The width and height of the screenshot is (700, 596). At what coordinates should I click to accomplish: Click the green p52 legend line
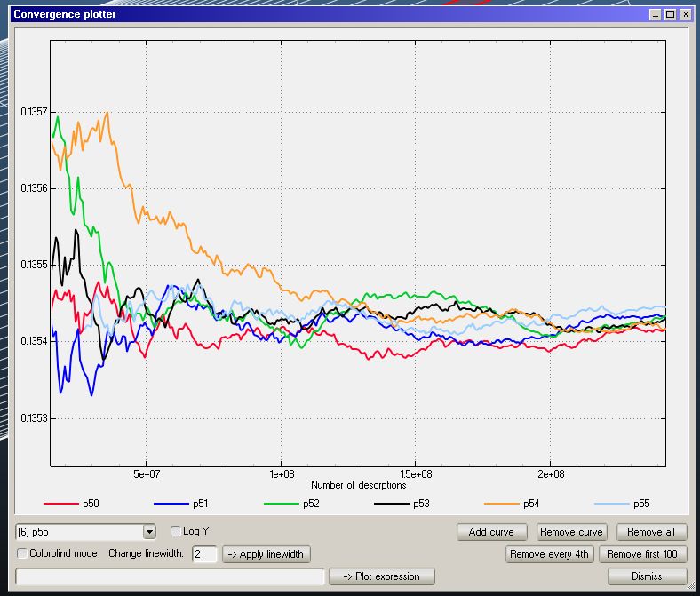[x=282, y=504]
